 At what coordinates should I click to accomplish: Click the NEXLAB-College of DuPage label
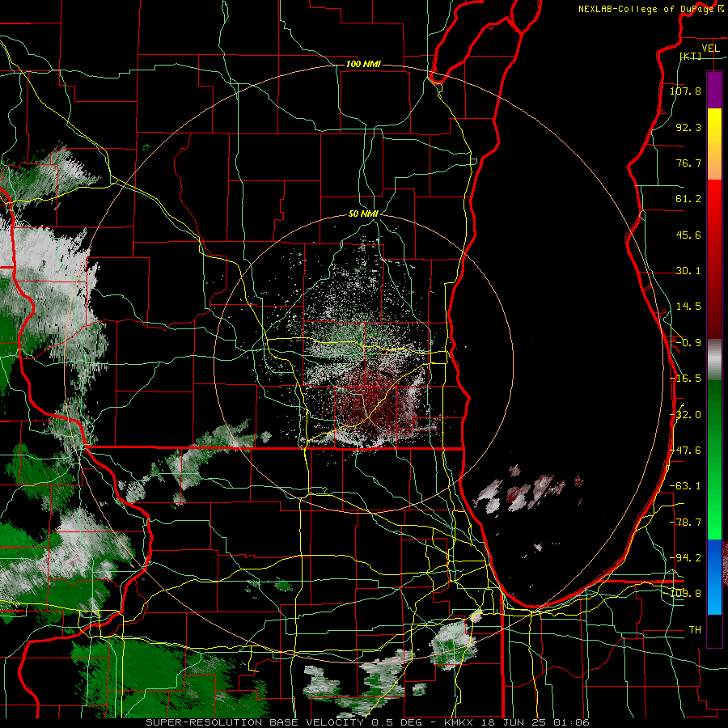[x=646, y=9]
